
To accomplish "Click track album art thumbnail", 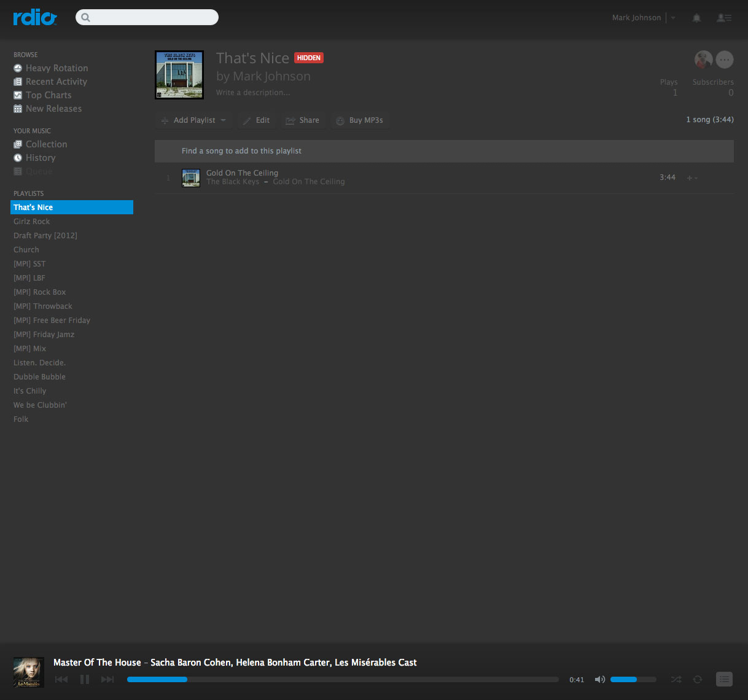I will click(x=191, y=178).
